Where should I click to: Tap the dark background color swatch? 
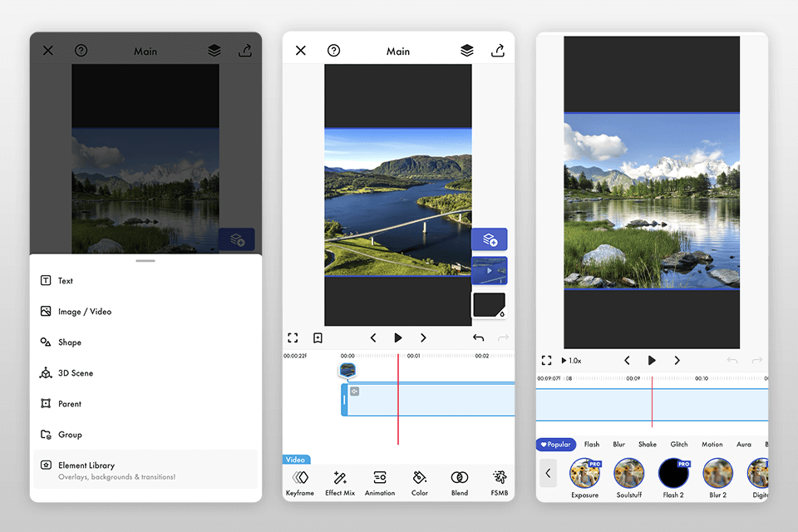(489, 305)
